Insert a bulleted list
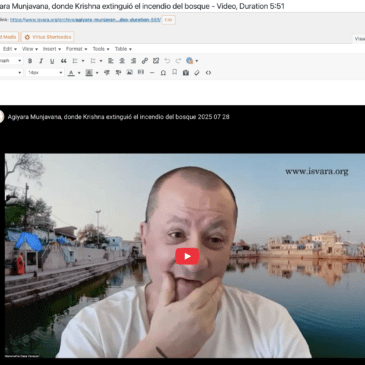Screen dimensions: 365x365 (x=75, y=61)
